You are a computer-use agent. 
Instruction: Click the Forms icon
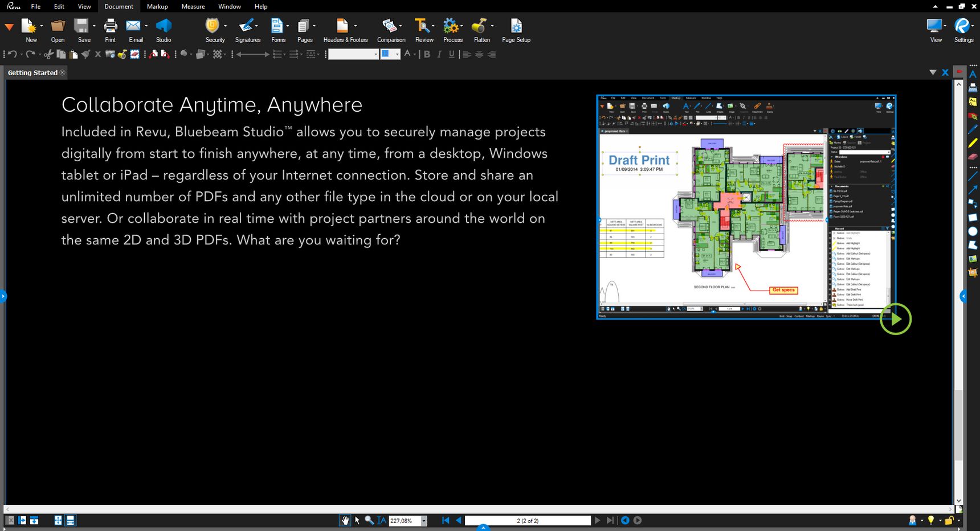click(x=277, y=26)
